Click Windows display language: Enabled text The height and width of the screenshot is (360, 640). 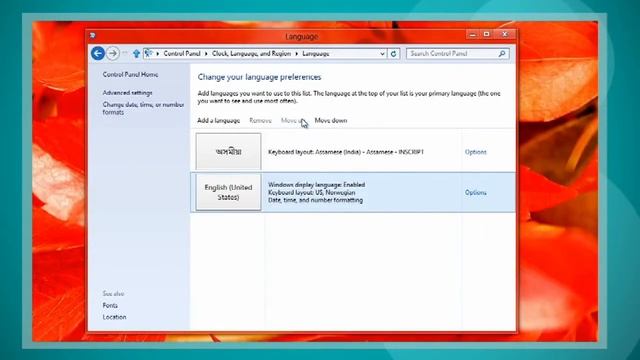coord(316,184)
